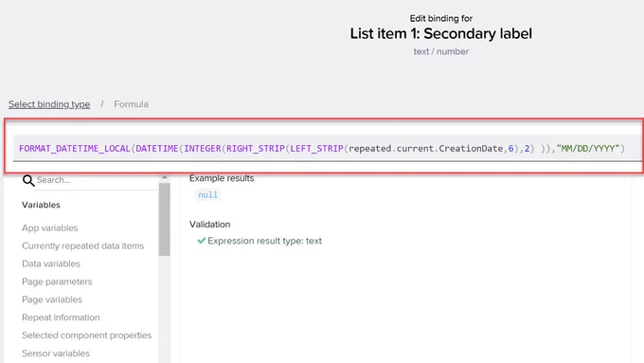Click the "MM/DD/YYYY" string in formula
644x363 pixels.
coord(588,149)
